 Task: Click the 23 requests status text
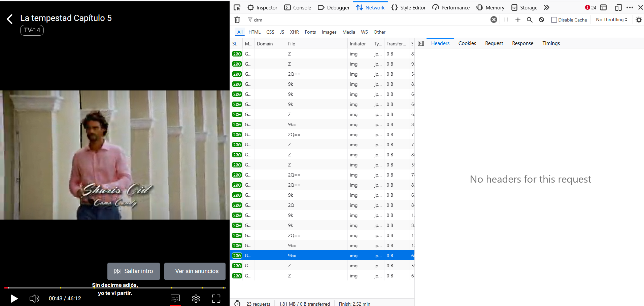[258, 304]
